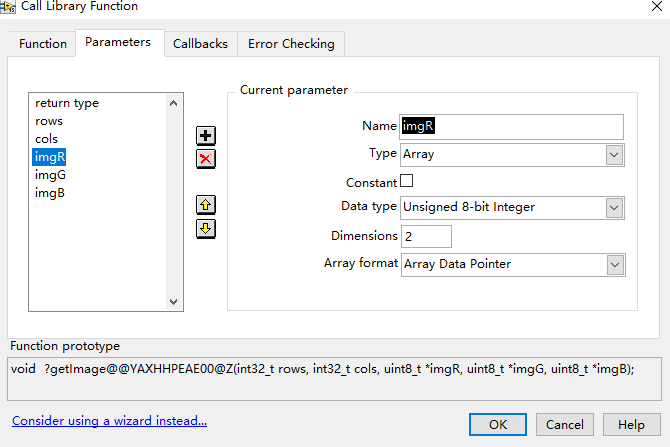Screen dimensions: 670x447
Task: Select 'rows' in the parameter list
Action: (49, 121)
